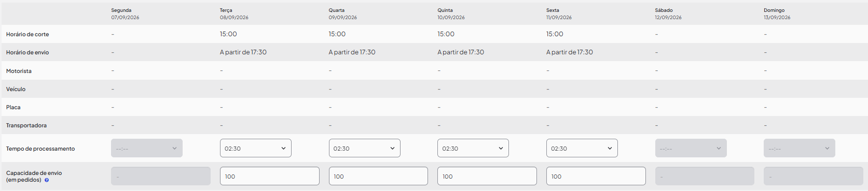Image resolution: width=868 pixels, height=191 pixels.
Task: Click the disabled Sábado processing time dropdown
Action: point(691,148)
